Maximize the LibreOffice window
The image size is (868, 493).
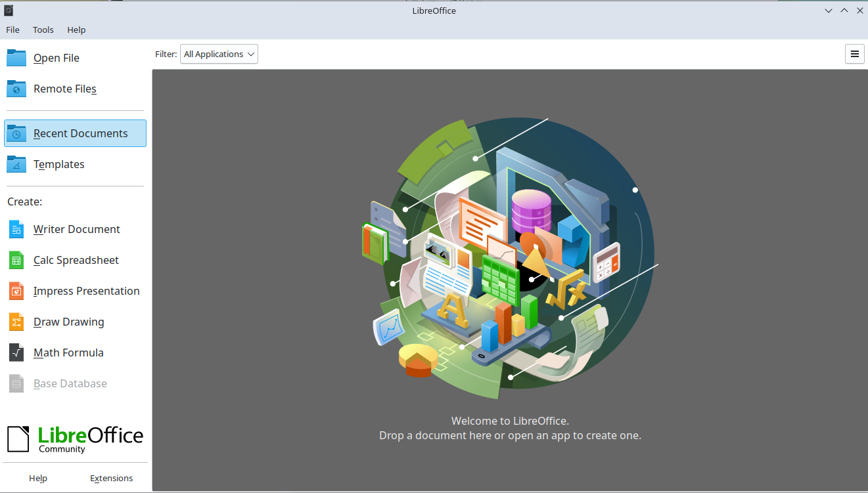(x=844, y=11)
